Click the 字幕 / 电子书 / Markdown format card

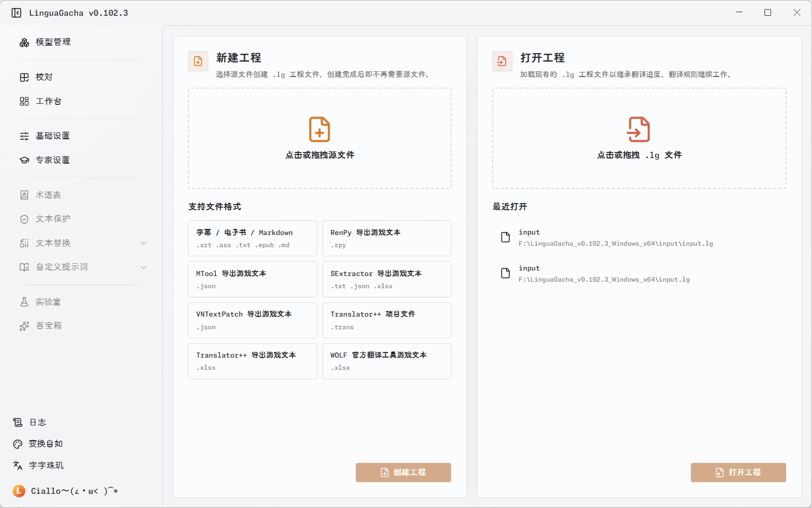[x=252, y=238]
